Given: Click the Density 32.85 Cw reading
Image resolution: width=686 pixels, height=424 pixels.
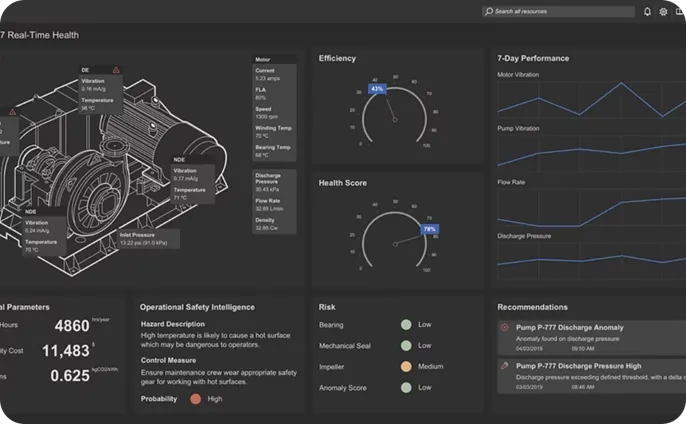Looking at the screenshot, I should pyautogui.click(x=266, y=224).
